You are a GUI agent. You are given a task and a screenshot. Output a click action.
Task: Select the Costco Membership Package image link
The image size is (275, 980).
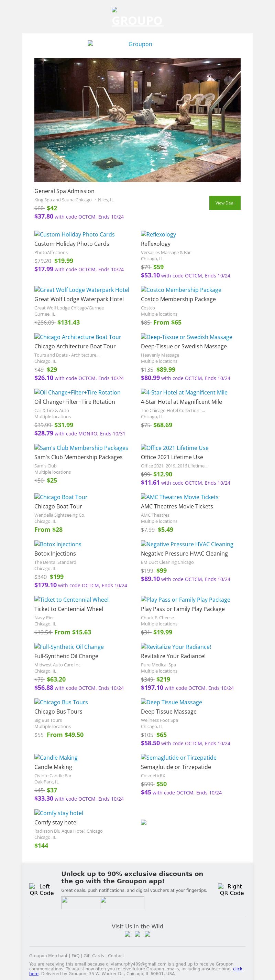tap(181, 290)
